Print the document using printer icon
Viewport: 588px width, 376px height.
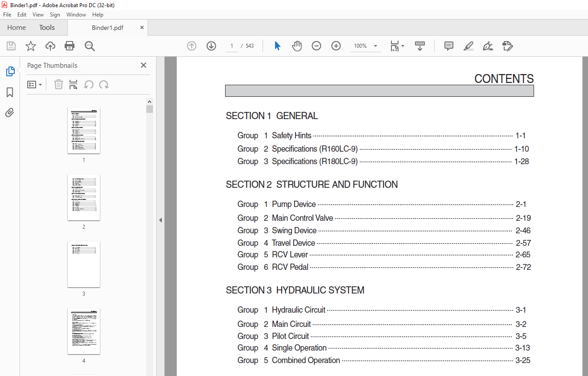tap(70, 46)
